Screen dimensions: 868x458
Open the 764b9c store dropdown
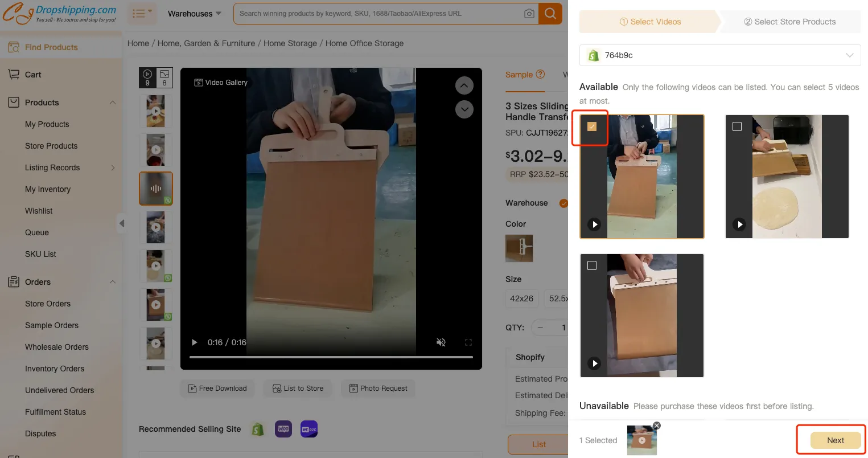click(x=719, y=55)
